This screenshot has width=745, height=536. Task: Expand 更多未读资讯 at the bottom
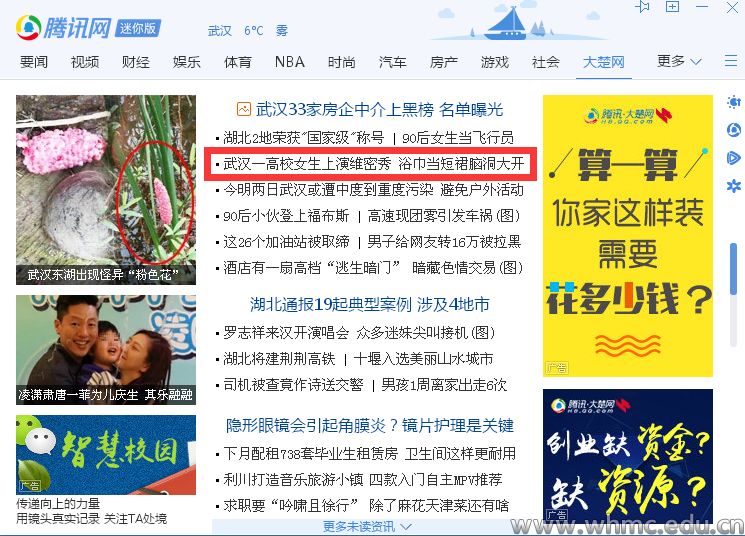(x=367, y=526)
